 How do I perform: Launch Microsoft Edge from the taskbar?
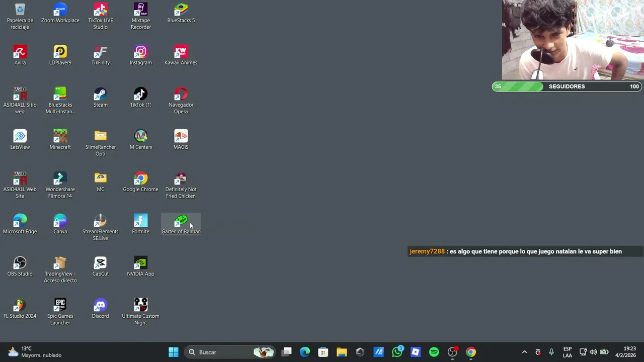click(x=305, y=352)
